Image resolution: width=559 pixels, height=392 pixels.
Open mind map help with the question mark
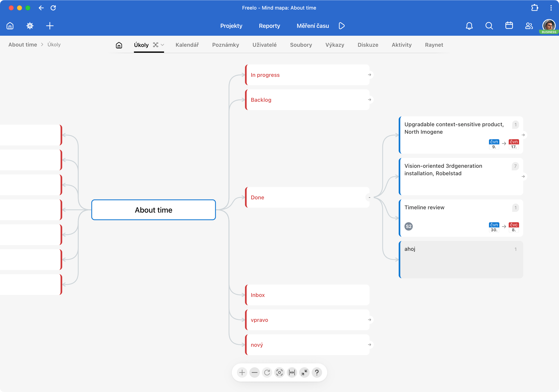tap(317, 372)
